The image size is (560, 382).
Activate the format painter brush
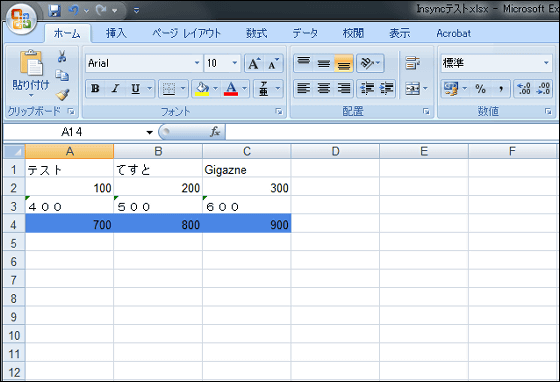coord(62,95)
